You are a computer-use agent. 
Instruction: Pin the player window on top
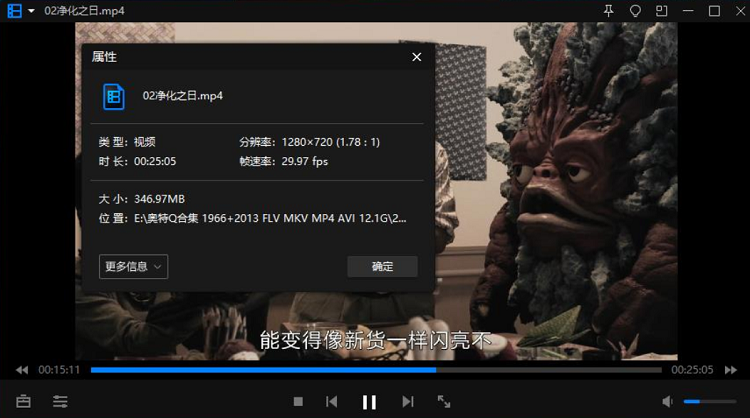pyautogui.click(x=609, y=11)
